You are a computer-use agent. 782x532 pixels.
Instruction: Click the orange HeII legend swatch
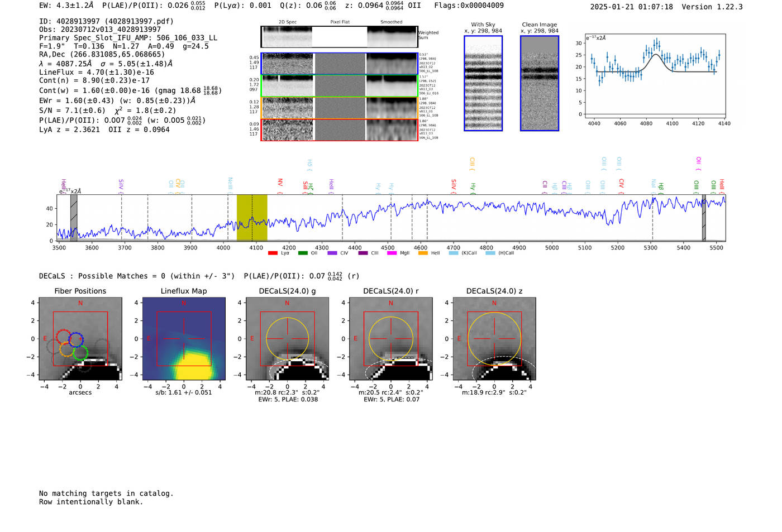[x=423, y=253]
